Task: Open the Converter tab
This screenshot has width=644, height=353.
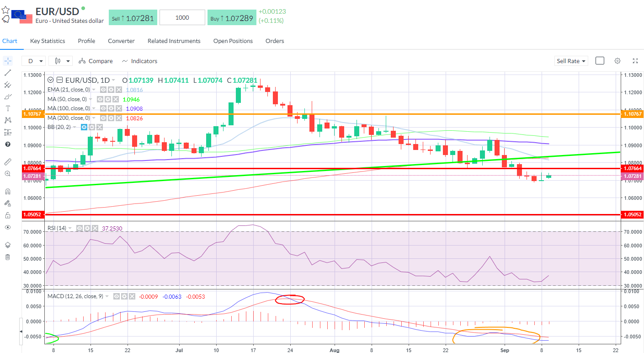Action: pos(121,41)
